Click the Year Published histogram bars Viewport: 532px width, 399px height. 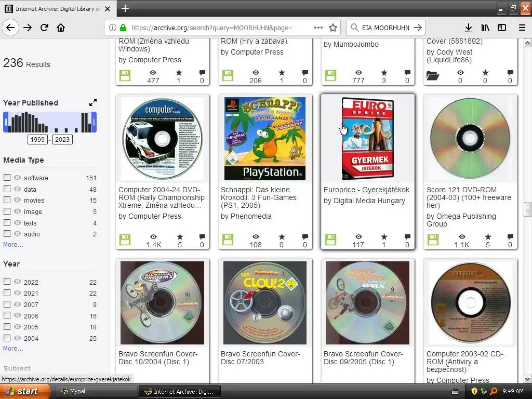point(50,122)
